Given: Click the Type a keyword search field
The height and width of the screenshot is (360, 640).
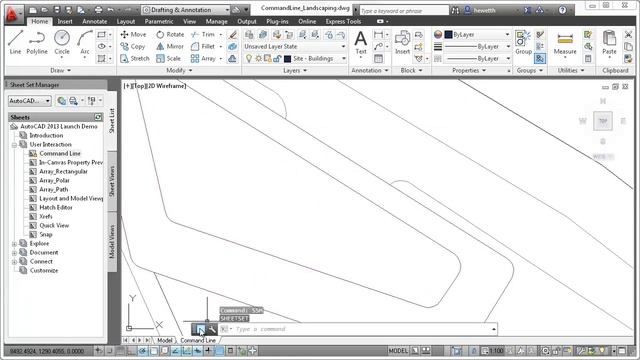Looking at the screenshot, I should coord(404,11).
